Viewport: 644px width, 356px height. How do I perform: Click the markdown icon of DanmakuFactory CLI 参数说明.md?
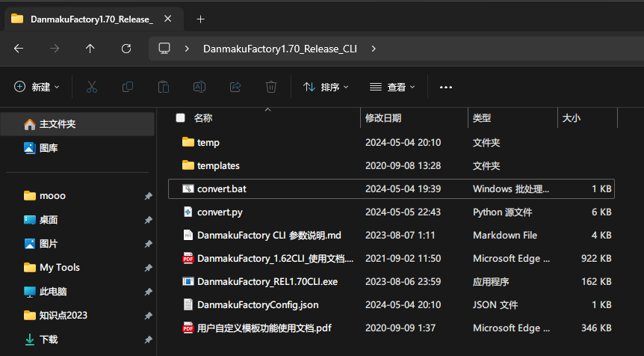(188, 235)
